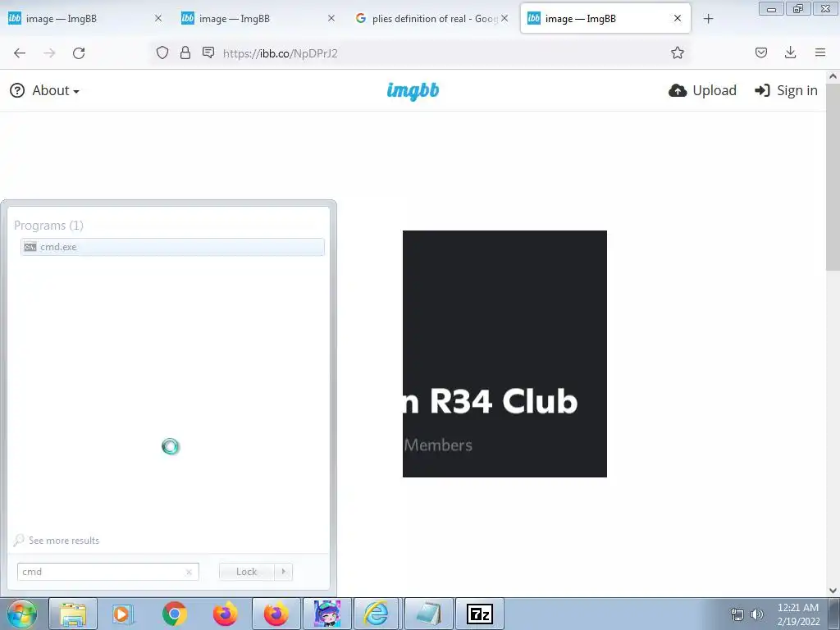Clear the cmd search text

(189, 572)
